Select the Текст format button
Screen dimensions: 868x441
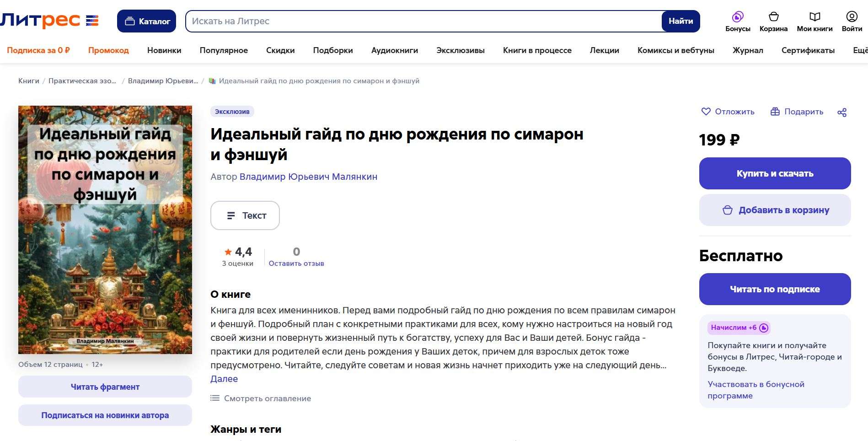click(x=245, y=215)
